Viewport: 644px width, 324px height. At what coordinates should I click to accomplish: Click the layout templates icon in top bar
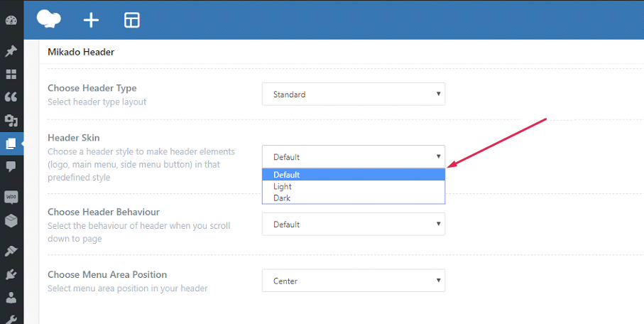tap(132, 20)
